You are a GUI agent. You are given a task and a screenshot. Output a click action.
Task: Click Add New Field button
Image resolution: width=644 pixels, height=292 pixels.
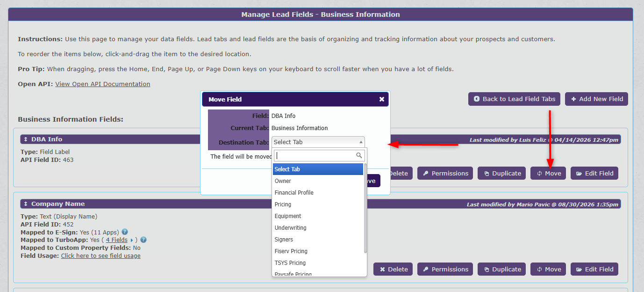coord(597,99)
